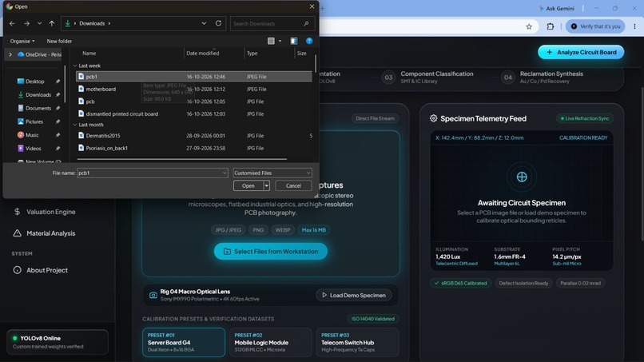Click Select Files from Workstation
Viewport: 644px width, 362px height.
point(271,251)
